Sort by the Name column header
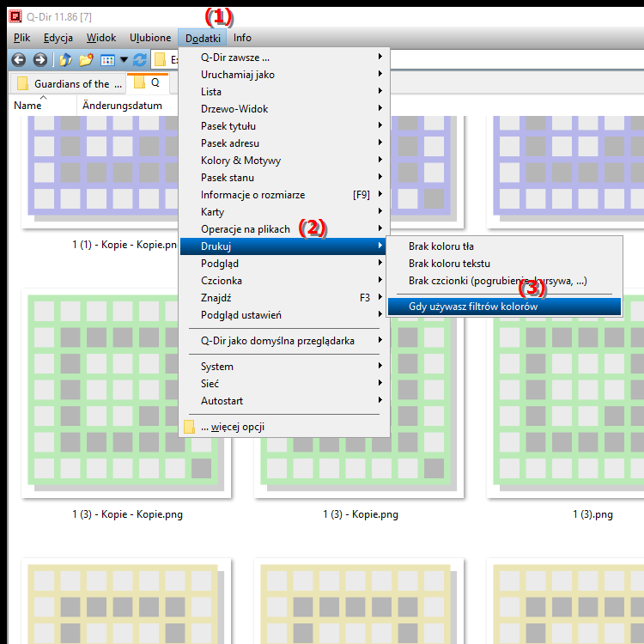The height and width of the screenshot is (644, 644). (x=42, y=106)
